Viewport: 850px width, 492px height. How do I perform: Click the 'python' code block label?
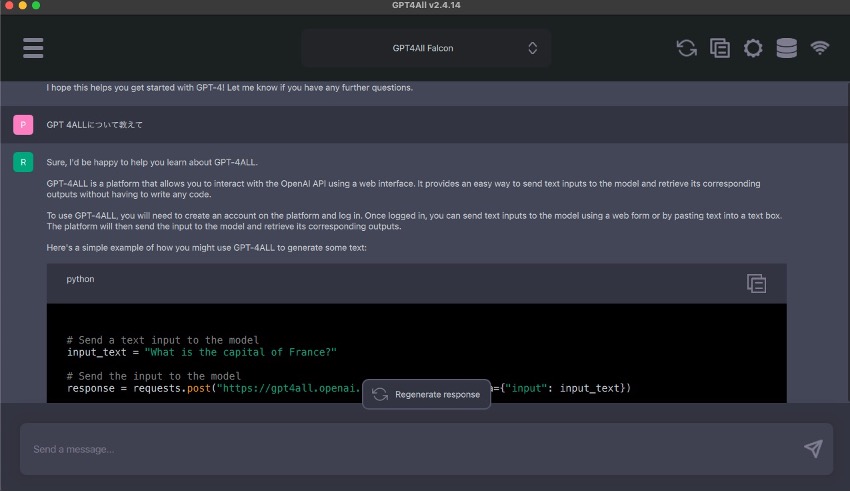pos(80,279)
